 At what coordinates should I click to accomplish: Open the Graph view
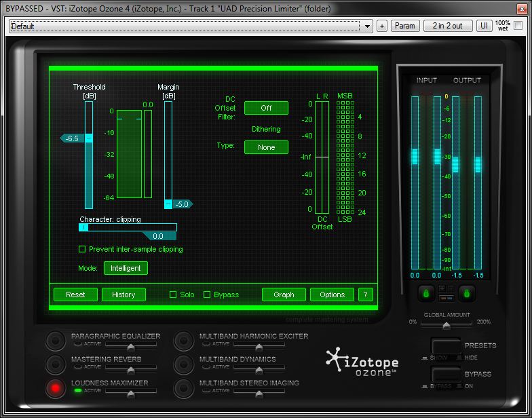[284, 294]
